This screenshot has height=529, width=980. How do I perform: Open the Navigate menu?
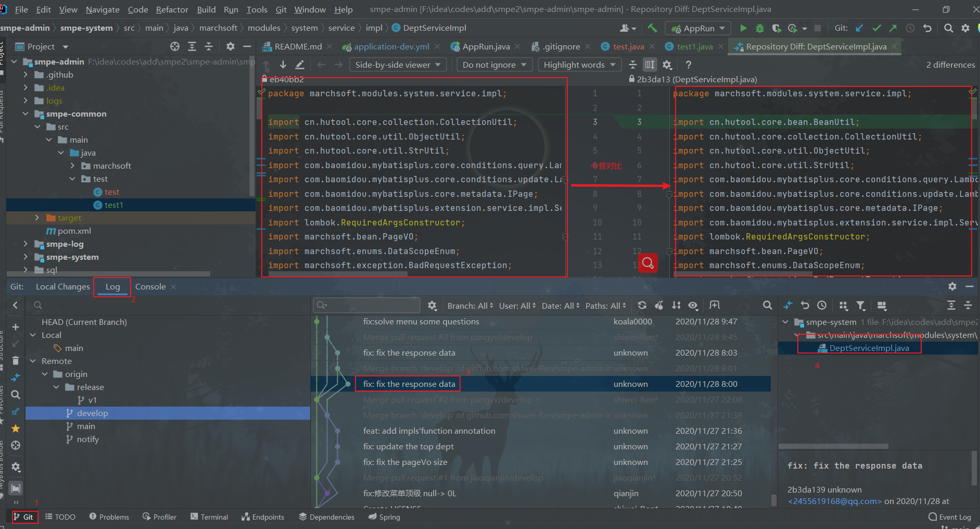pyautogui.click(x=103, y=9)
